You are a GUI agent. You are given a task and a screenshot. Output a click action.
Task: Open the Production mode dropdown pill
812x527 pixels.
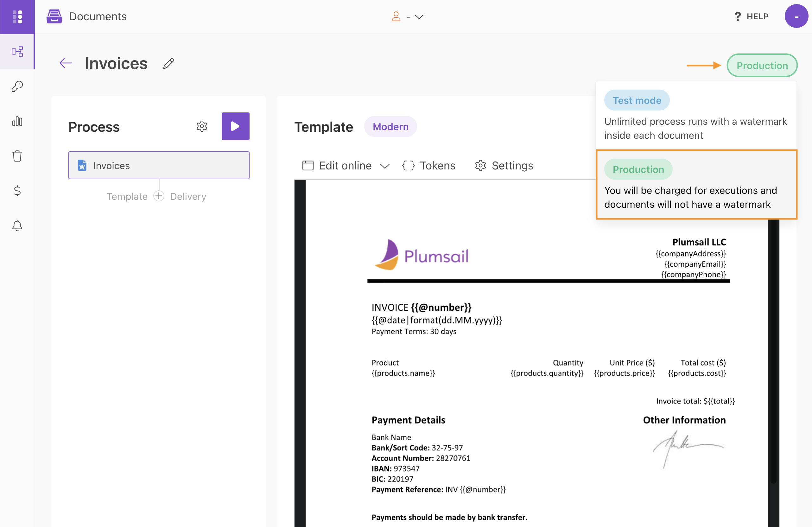(762, 65)
